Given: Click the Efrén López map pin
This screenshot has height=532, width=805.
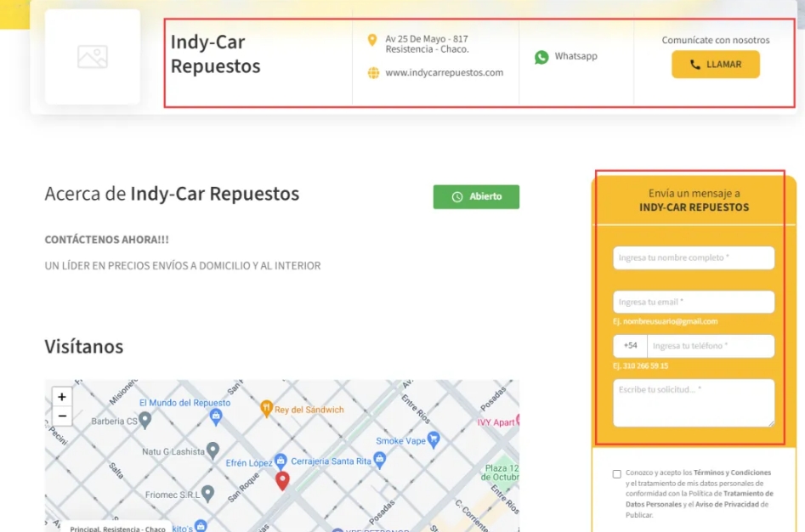Looking at the screenshot, I should (281, 461).
